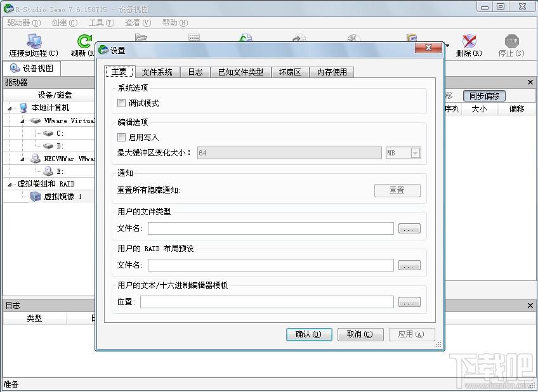The height and width of the screenshot is (392, 538).
Task: Close the Drives panel with X
Action: coord(530,82)
